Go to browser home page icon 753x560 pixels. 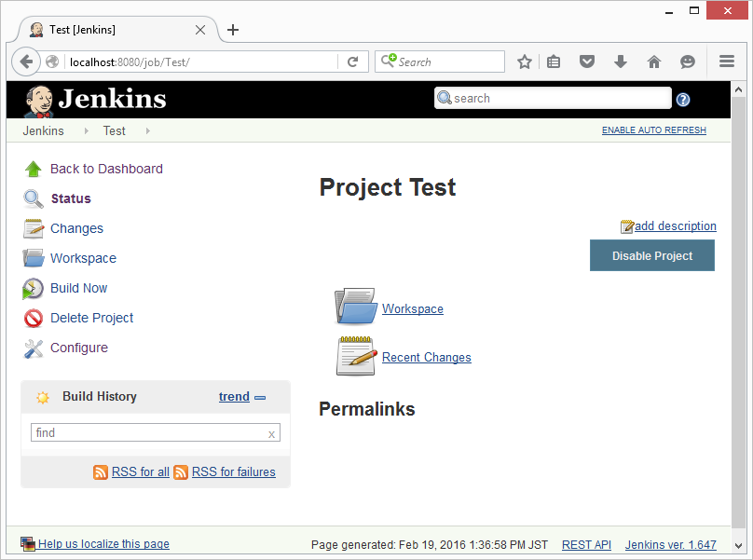click(654, 61)
